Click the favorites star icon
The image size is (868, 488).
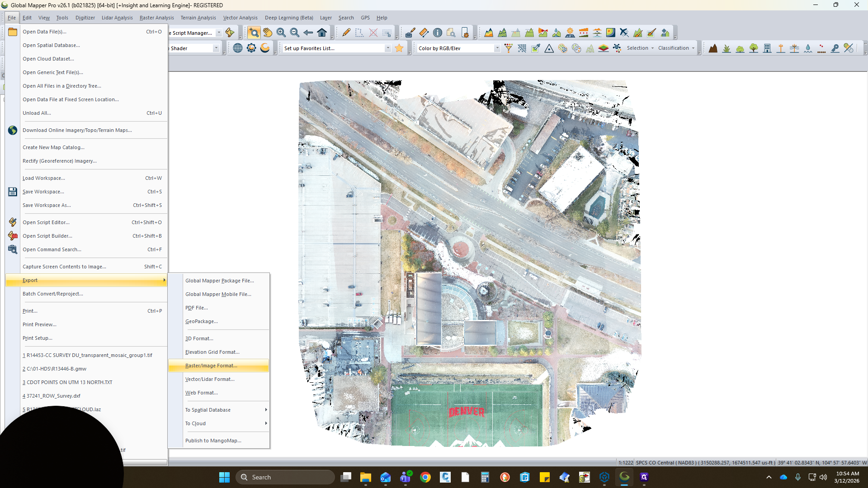click(399, 48)
